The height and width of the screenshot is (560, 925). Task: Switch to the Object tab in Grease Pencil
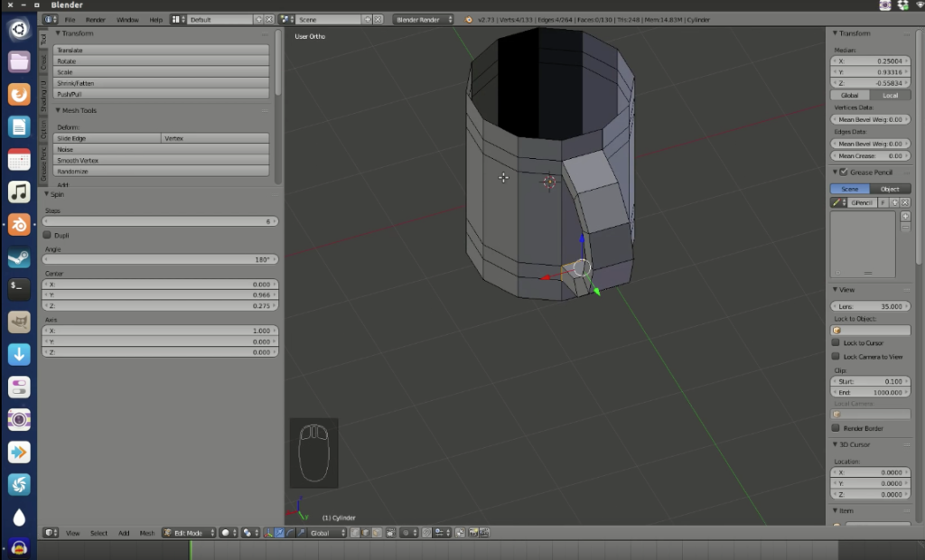pos(891,189)
